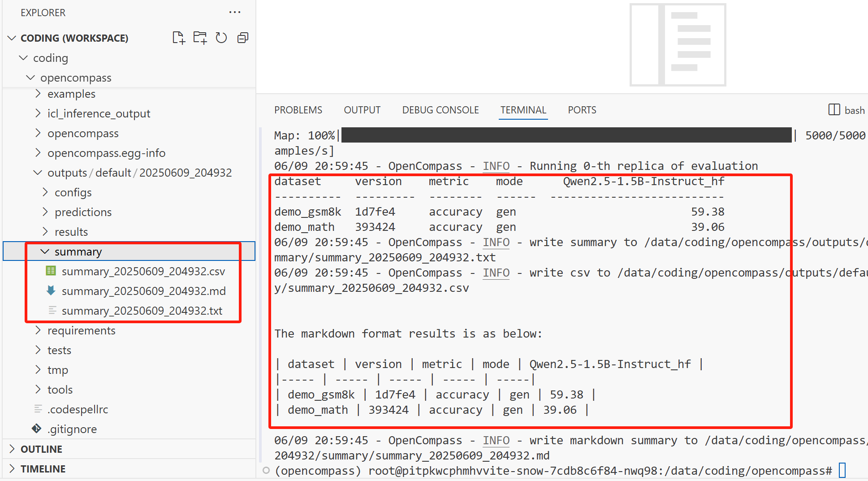
Task: Click the New Folder icon in Explorer
Action: tap(200, 38)
